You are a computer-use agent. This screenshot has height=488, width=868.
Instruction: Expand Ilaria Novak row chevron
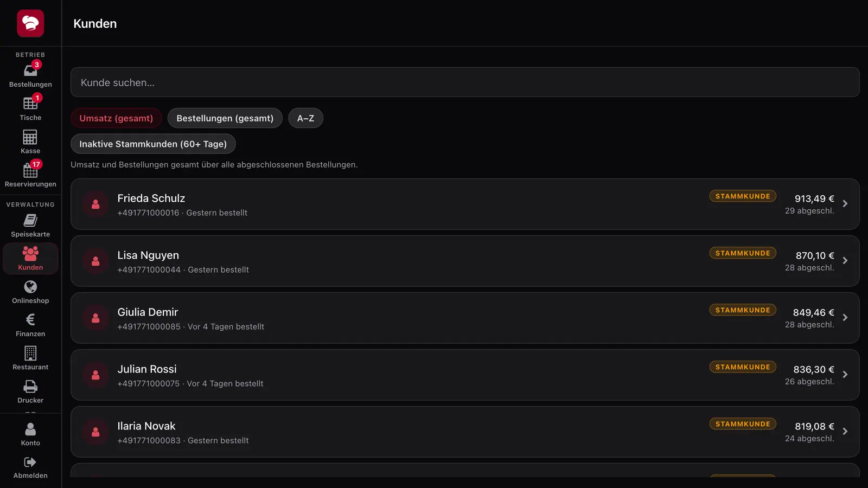[x=845, y=432]
